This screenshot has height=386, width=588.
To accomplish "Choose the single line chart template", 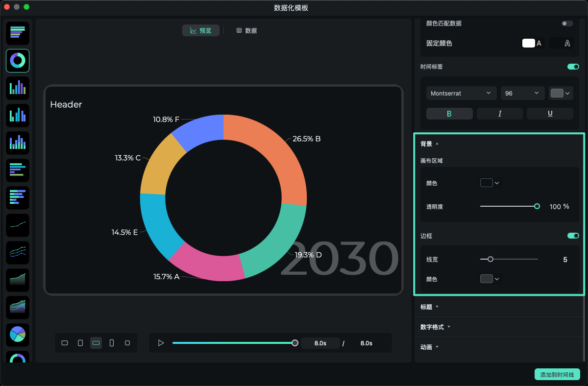I will (x=18, y=225).
